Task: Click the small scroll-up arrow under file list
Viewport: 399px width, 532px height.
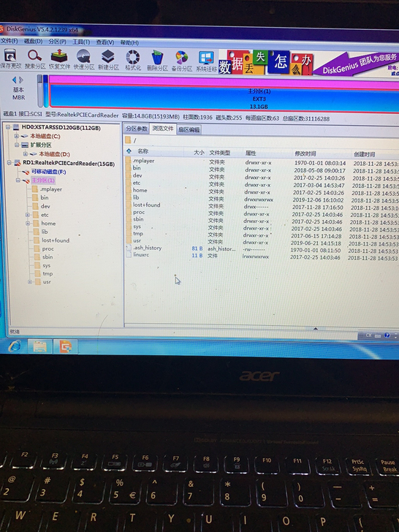Action: 315,328
